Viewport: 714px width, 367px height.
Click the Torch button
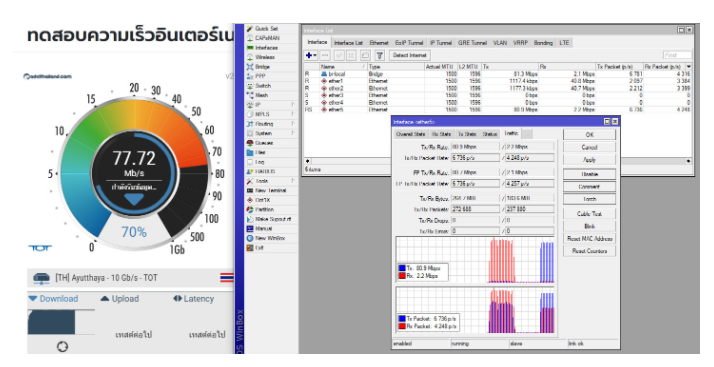pyautogui.click(x=589, y=199)
